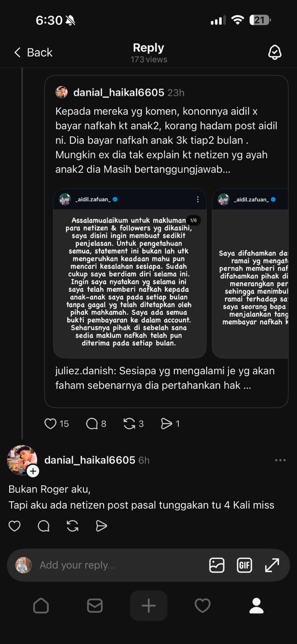Like the quoted post with 15 likes
The height and width of the screenshot is (644, 297).
(50, 424)
